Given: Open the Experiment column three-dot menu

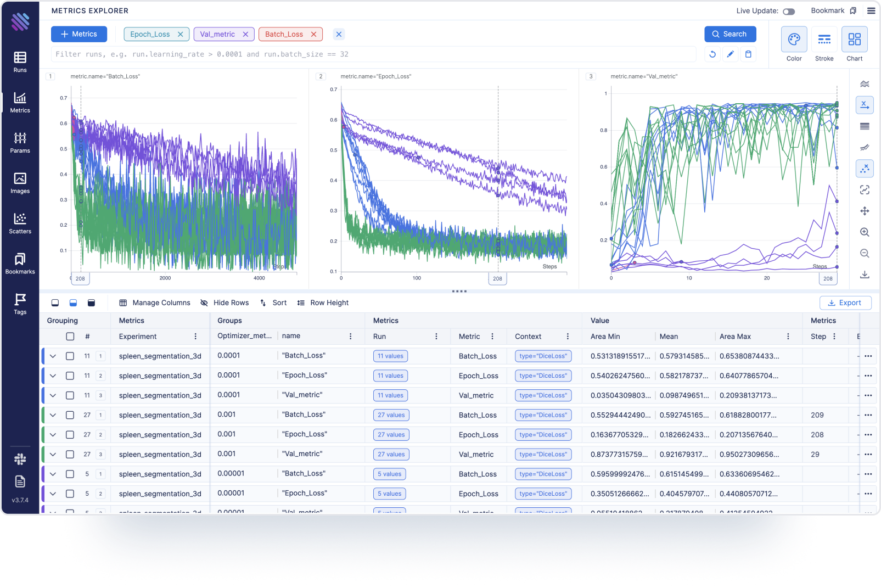Looking at the screenshot, I should click(196, 336).
